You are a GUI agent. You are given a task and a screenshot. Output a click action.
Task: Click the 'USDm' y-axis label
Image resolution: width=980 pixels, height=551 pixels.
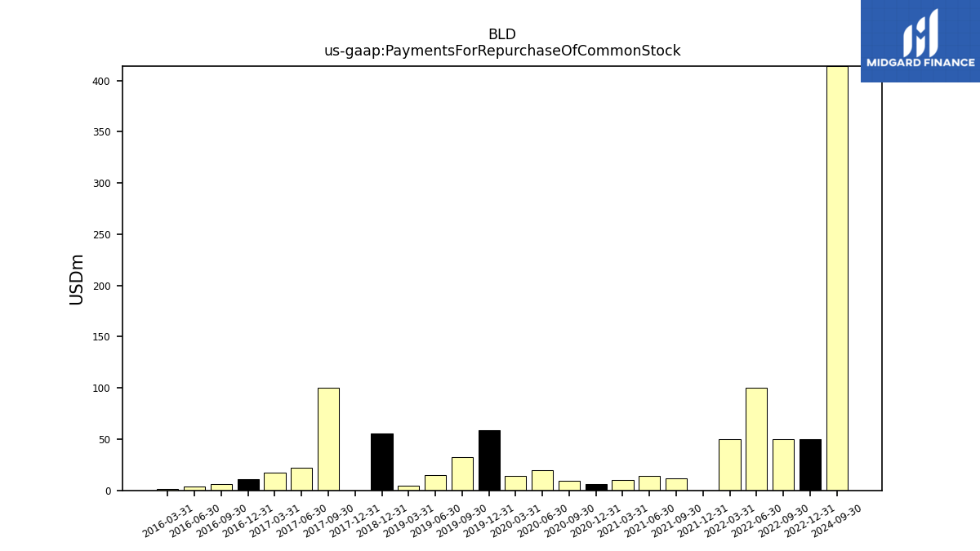(77, 278)
